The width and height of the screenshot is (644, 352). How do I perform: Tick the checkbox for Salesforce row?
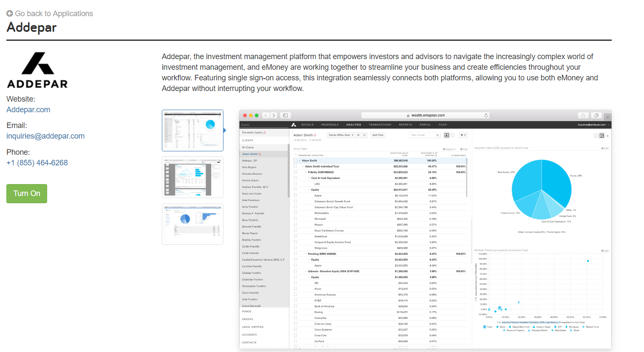[x=295, y=236]
